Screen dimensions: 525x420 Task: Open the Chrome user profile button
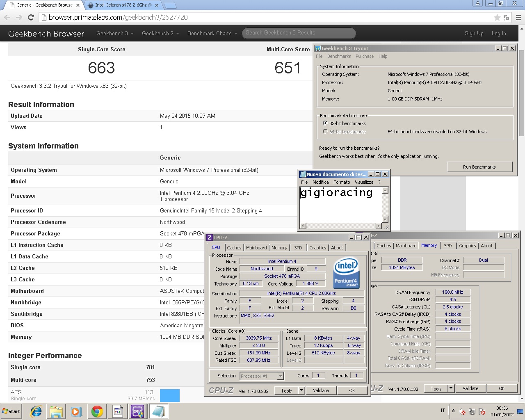[477, 3]
